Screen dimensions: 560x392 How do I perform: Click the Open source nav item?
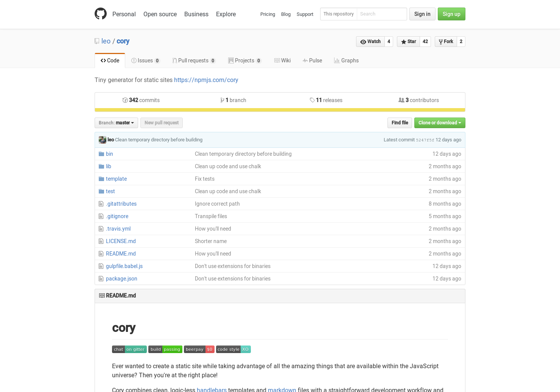click(160, 14)
